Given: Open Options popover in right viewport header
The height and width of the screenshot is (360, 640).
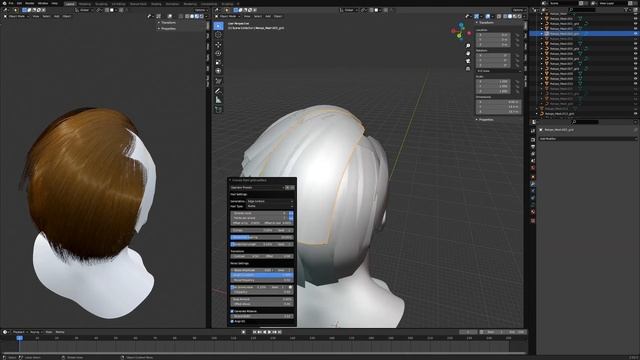Looking at the screenshot, I should [518, 10].
